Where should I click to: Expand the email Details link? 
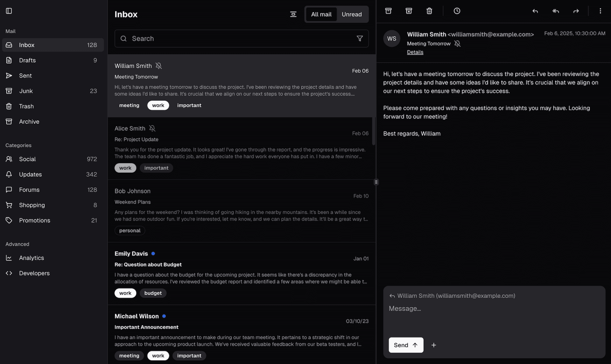[415, 52]
